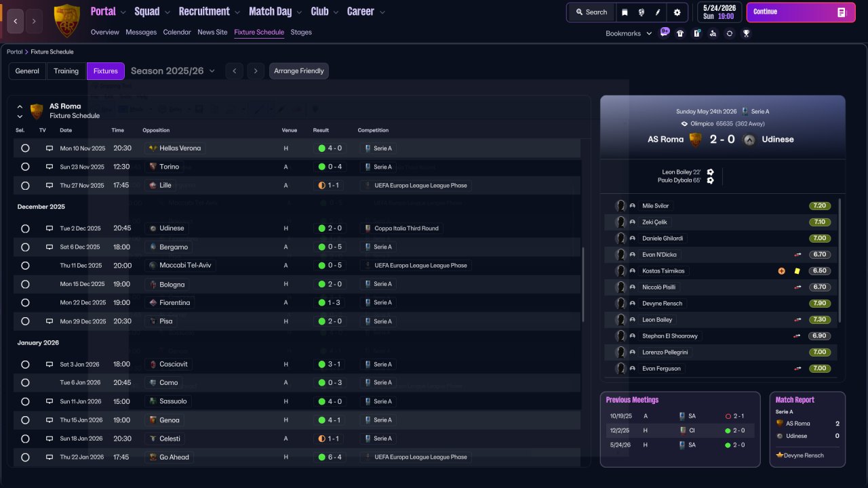Click the globe icon in the top toolbar
Image resolution: width=868 pixels, height=488 pixels.
click(x=641, y=12)
